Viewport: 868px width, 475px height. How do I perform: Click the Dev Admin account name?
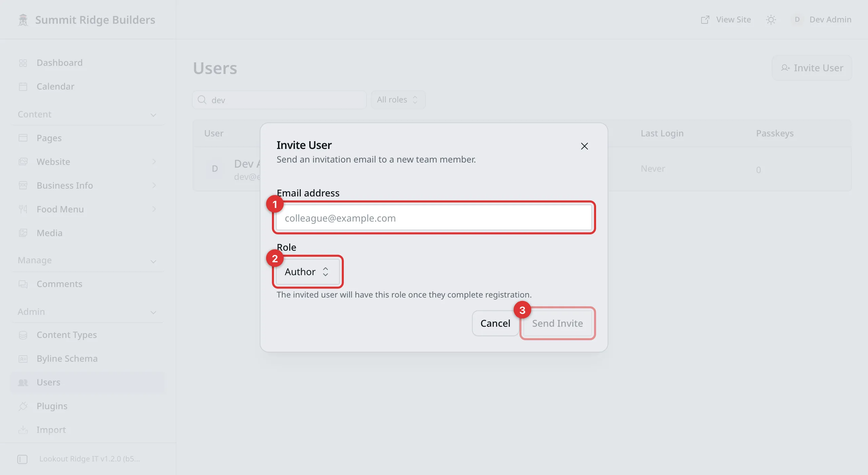[830, 20]
